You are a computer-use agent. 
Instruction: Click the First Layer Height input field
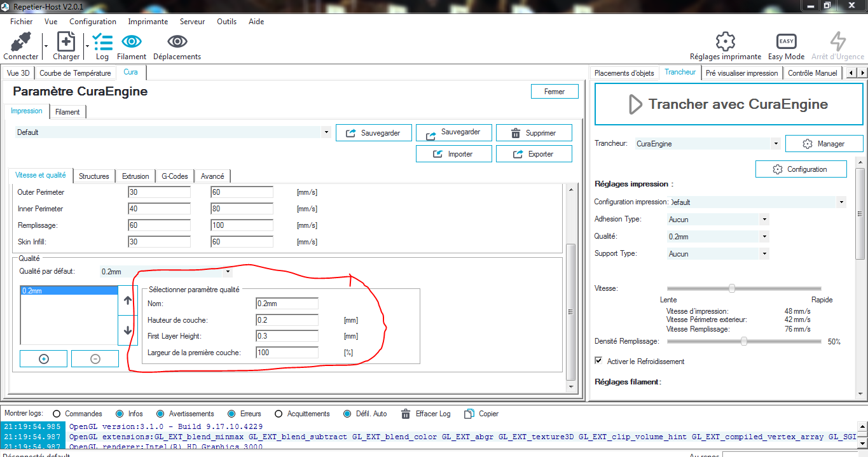[x=287, y=336]
